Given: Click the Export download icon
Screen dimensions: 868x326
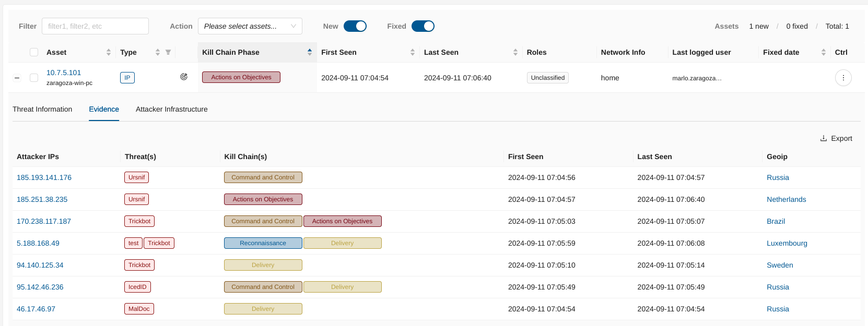Looking at the screenshot, I should [824, 138].
